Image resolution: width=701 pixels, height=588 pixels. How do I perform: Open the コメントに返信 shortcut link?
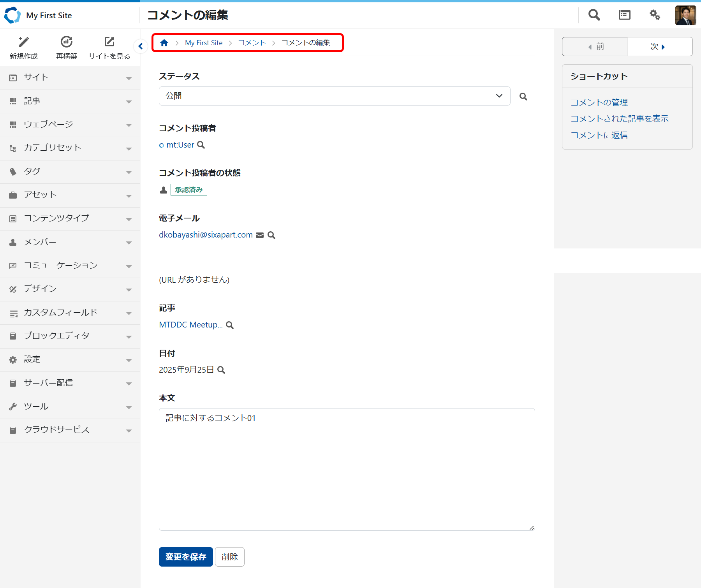click(599, 135)
